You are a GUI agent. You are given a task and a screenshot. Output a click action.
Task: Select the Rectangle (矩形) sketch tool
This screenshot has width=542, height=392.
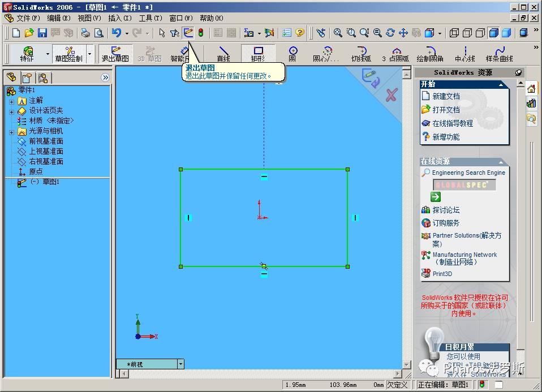coord(258,54)
